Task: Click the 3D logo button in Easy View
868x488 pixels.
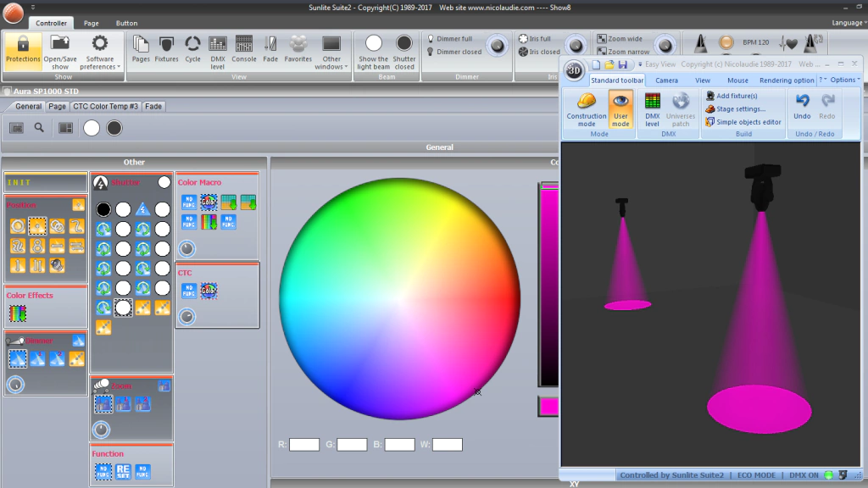Action: pyautogui.click(x=574, y=70)
